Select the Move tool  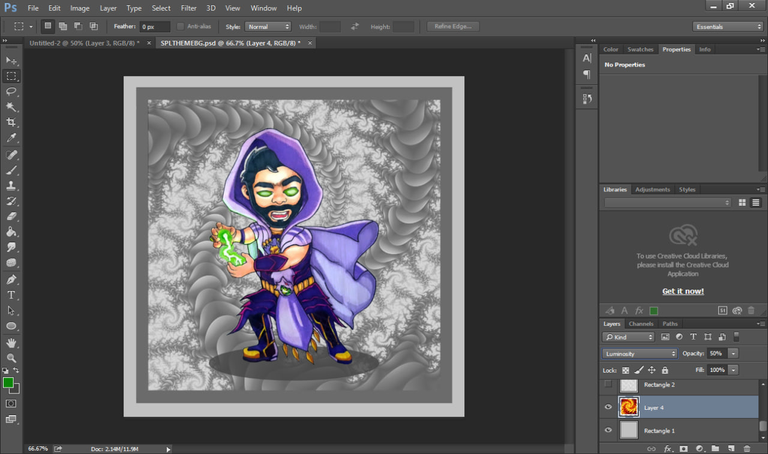(11, 60)
